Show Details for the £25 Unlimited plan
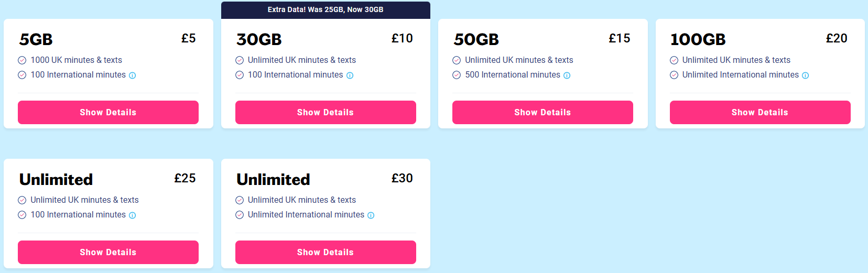 (108, 252)
